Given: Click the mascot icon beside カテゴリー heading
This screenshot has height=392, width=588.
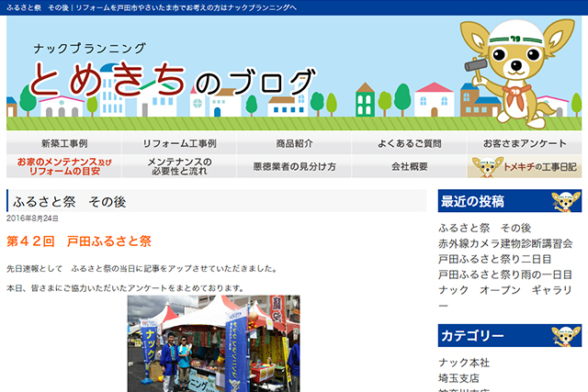Looking at the screenshot, I should coord(565,336).
